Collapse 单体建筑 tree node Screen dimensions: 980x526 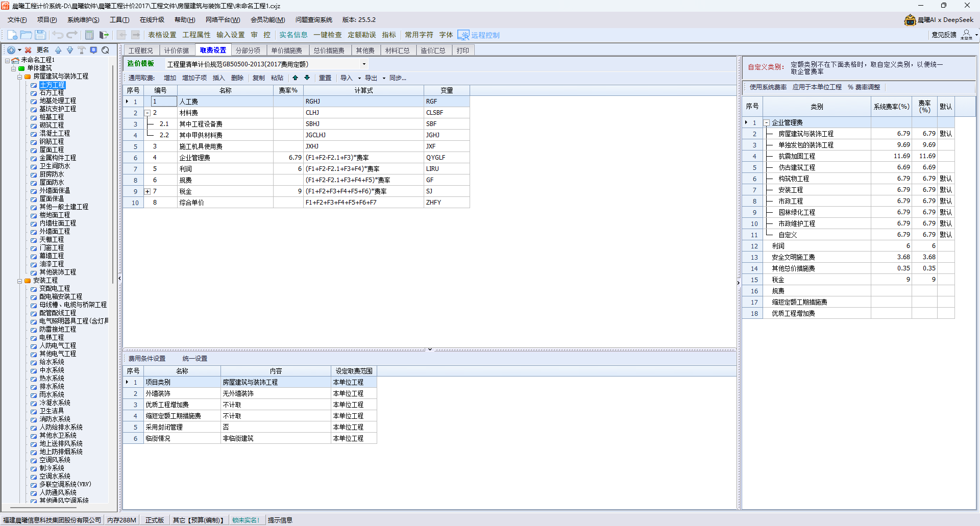click(x=14, y=68)
